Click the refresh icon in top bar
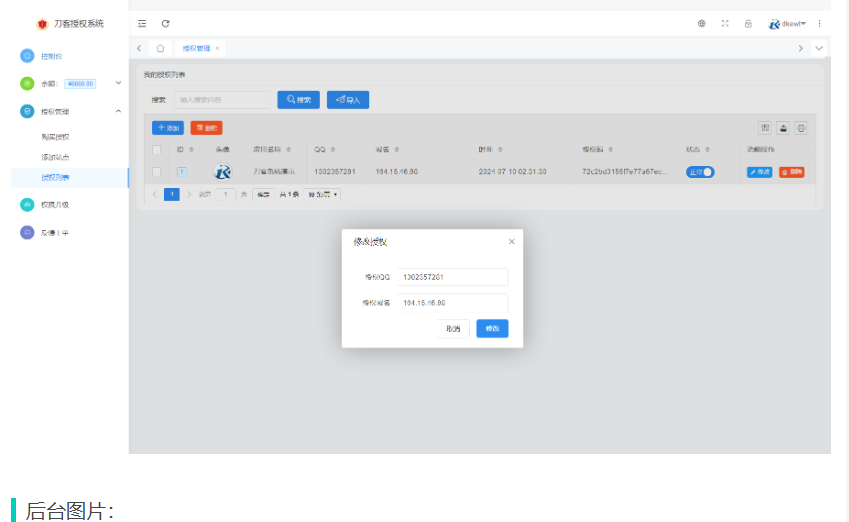Image resolution: width=849 pixels, height=522 pixels. [165, 23]
